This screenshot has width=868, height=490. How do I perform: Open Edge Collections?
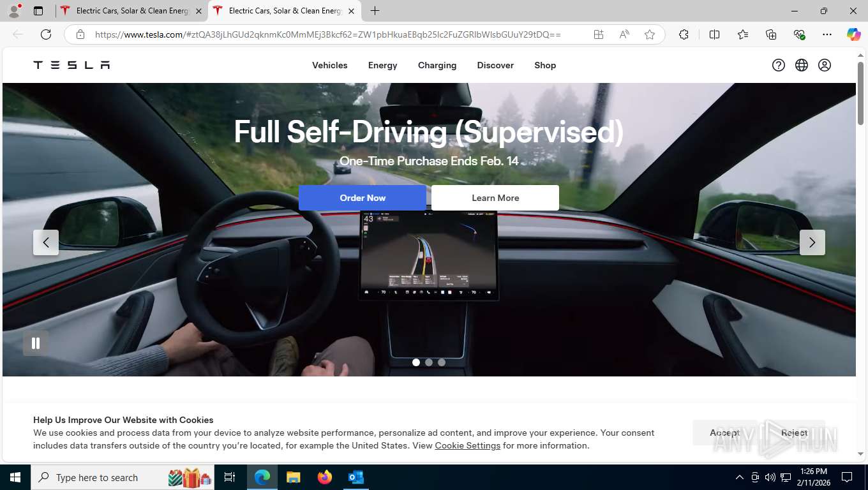point(771,34)
